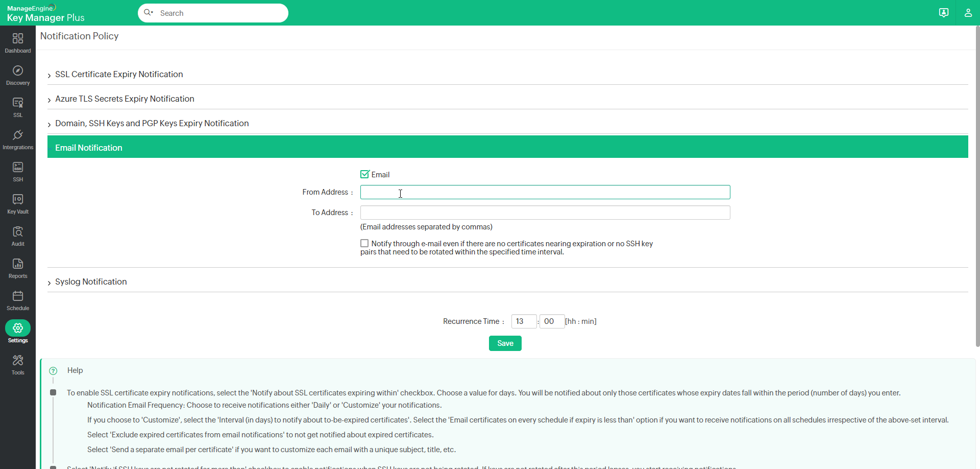980x469 pixels.
Task: Click the Search box in header
Action: click(213, 13)
